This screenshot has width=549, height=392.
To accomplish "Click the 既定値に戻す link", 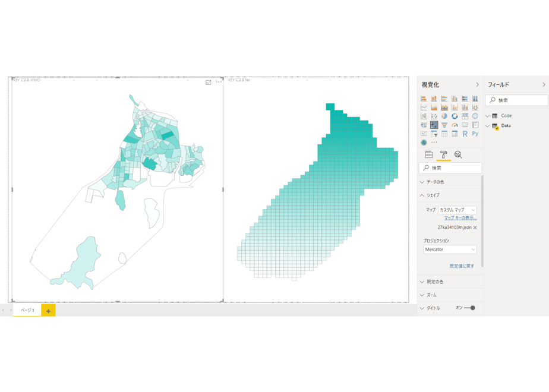I will (462, 266).
